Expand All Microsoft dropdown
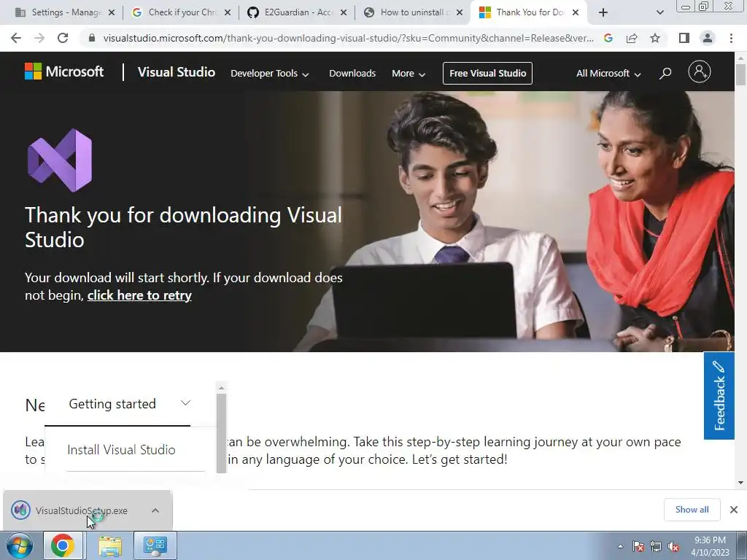This screenshot has width=747, height=560. (608, 74)
